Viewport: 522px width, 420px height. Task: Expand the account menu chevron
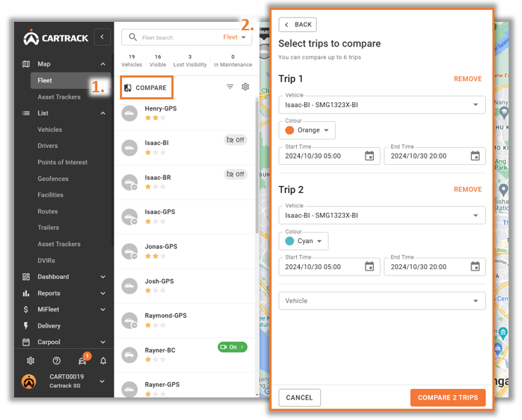coord(102,381)
